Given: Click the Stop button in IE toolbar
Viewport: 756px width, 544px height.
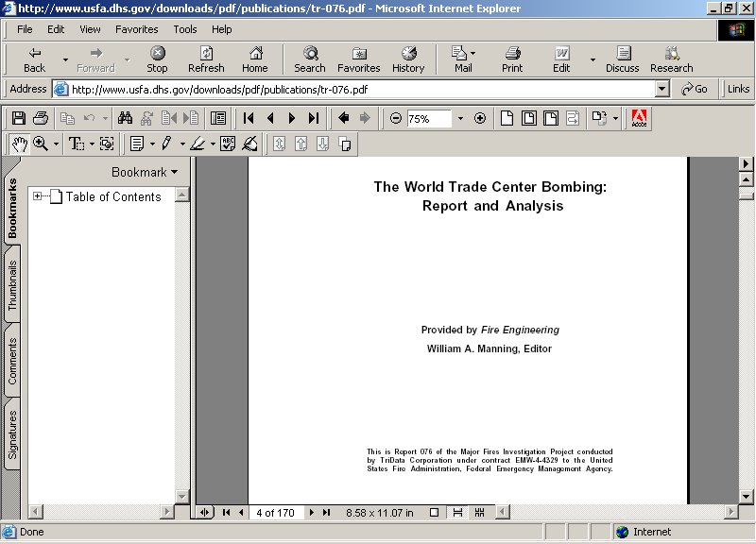Looking at the screenshot, I should pyautogui.click(x=157, y=59).
